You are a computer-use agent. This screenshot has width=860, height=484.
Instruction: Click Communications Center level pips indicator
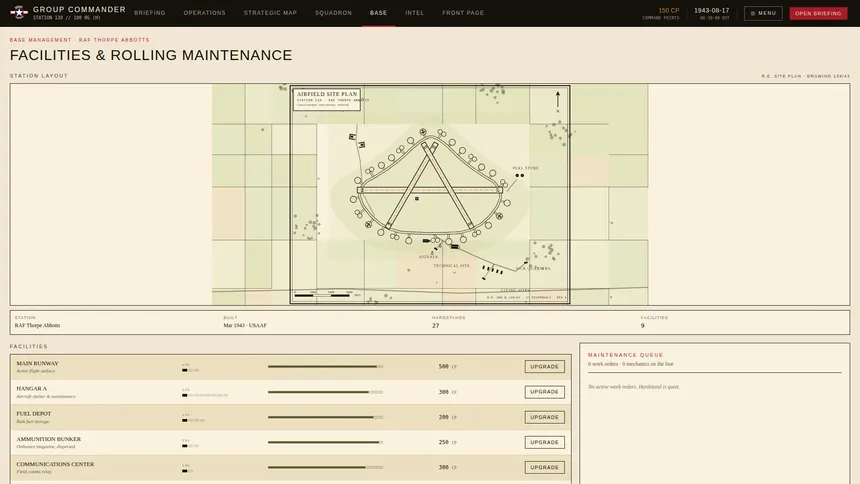(x=188, y=471)
